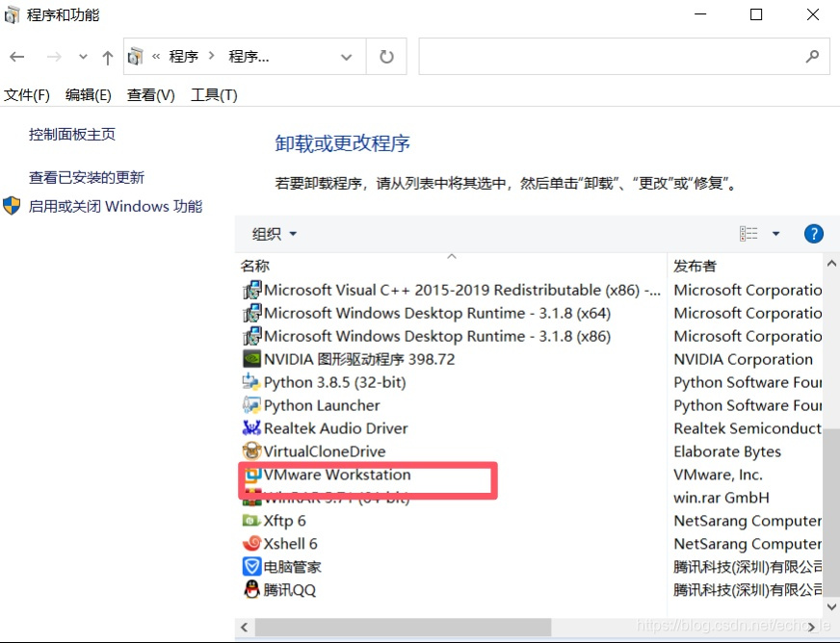Screen dimensions: 840x643
Task: Expand the address bar history dropdown
Action: tap(347, 57)
